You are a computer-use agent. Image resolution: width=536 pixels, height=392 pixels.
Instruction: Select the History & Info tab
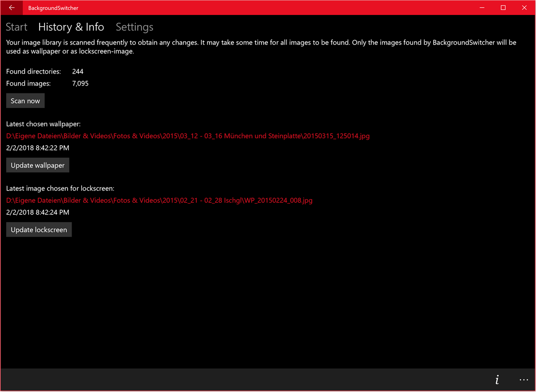[71, 27]
